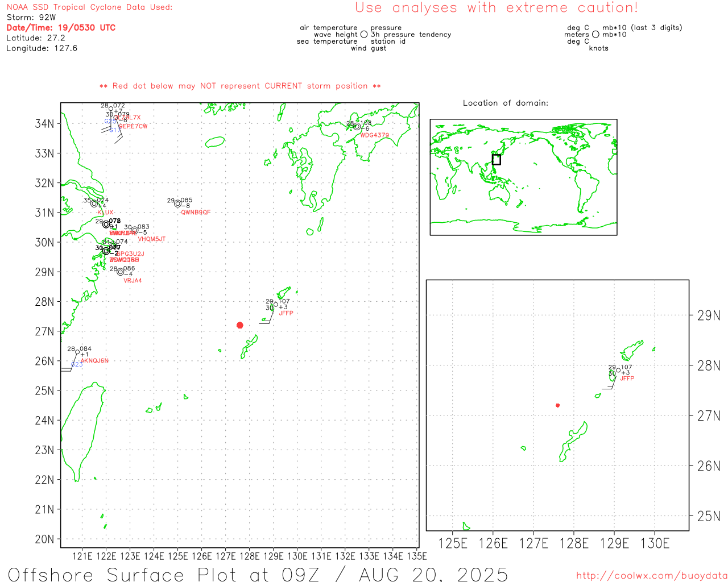
Task: Click the station circle above VRJA4
Action: click(120, 272)
